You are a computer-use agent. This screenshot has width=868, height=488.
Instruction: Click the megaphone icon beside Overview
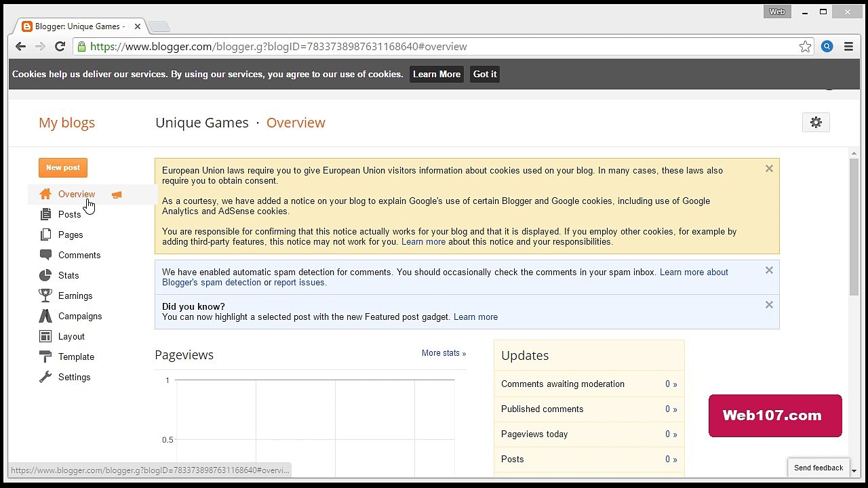click(117, 195)
